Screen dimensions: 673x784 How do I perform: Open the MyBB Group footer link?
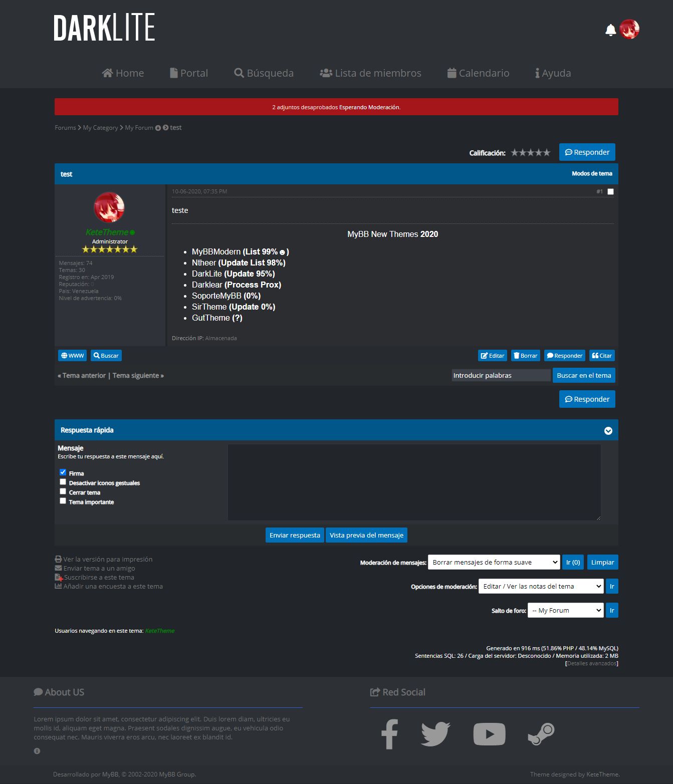tap(177, 774)
